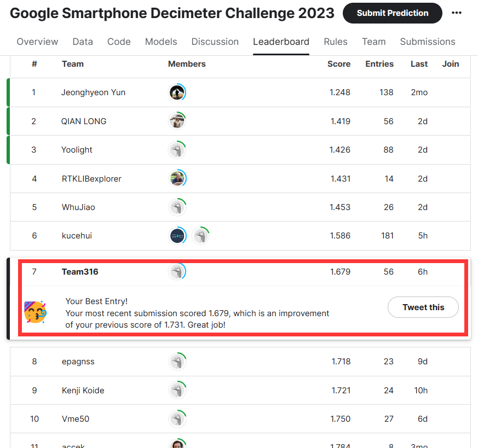The height and width of the screenshot is (448, 478).
Task: Click the Score column header
Action: [339, 64]
